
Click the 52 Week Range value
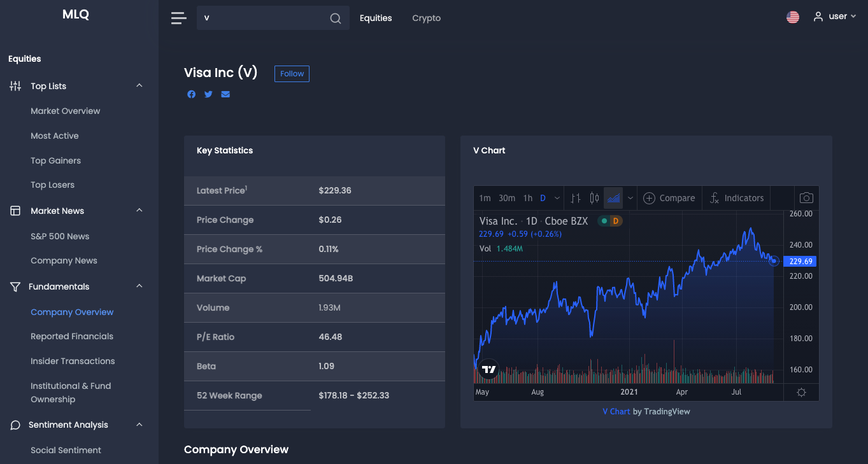pyautogui.click(x=354, y=395)
